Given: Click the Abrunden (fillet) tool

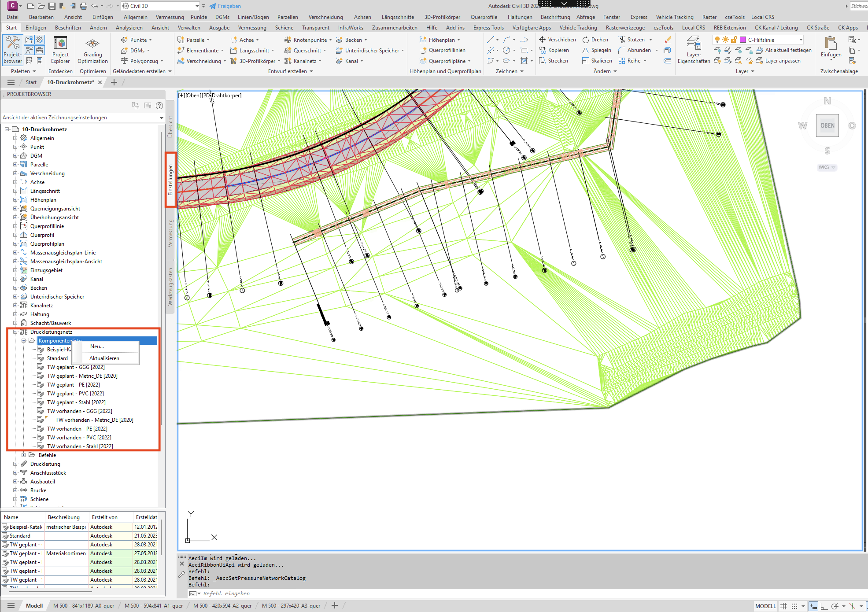Looking at the screenshot, I should 635,50.
